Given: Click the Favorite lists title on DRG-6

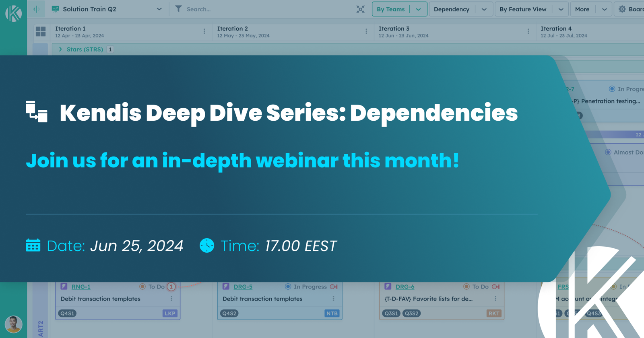Looking at the screenshot, I should click(x=429, y=299).
